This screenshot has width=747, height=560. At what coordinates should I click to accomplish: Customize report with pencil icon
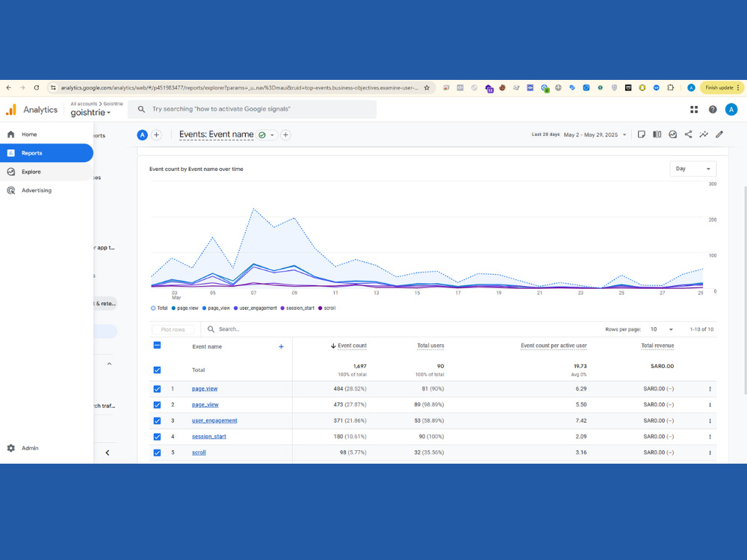719,134
